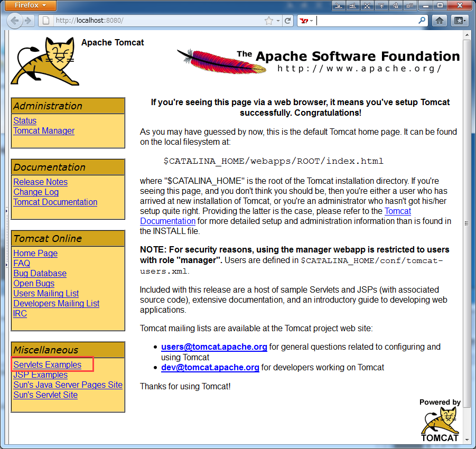
Task: Open the Users Mailing List link
Action: click(46, 294)
